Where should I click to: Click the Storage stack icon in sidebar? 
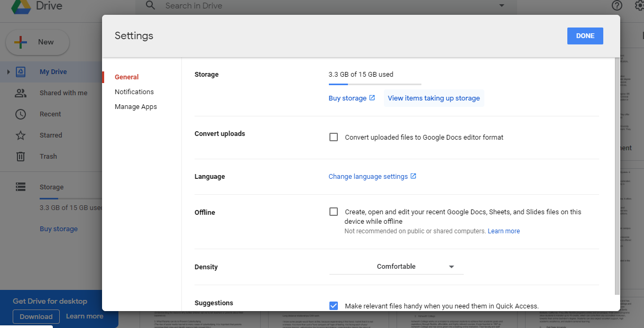[x=21, y=187]
